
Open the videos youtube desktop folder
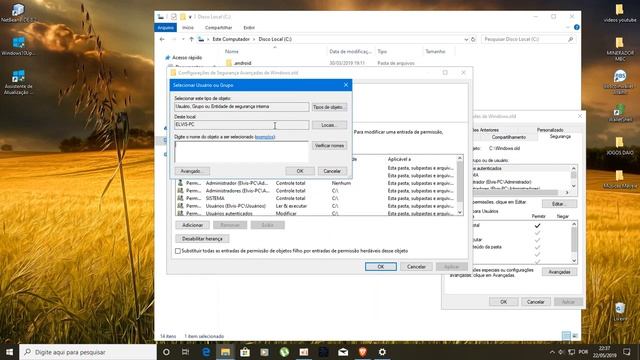(x=620, y=12)
